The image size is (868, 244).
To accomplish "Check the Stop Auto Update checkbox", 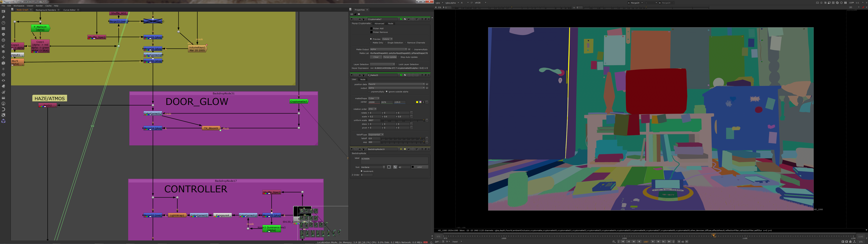I will [x=399, y=57].
